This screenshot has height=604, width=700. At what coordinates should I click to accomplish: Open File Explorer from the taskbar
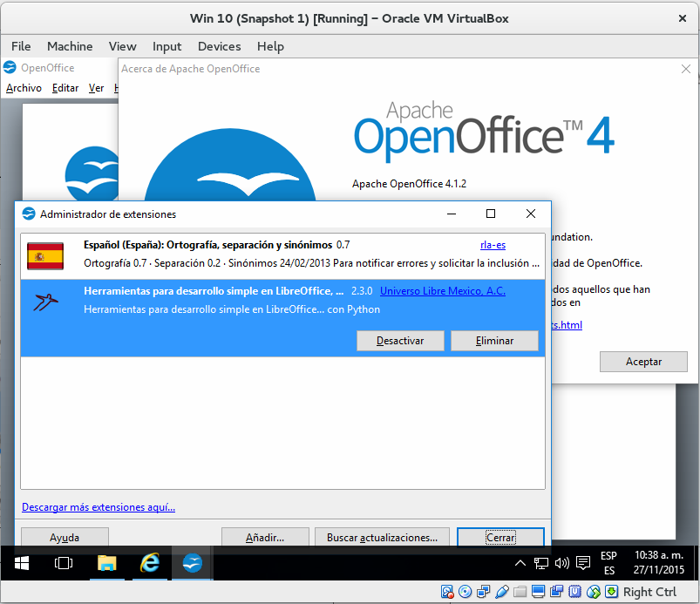point(106,563)
